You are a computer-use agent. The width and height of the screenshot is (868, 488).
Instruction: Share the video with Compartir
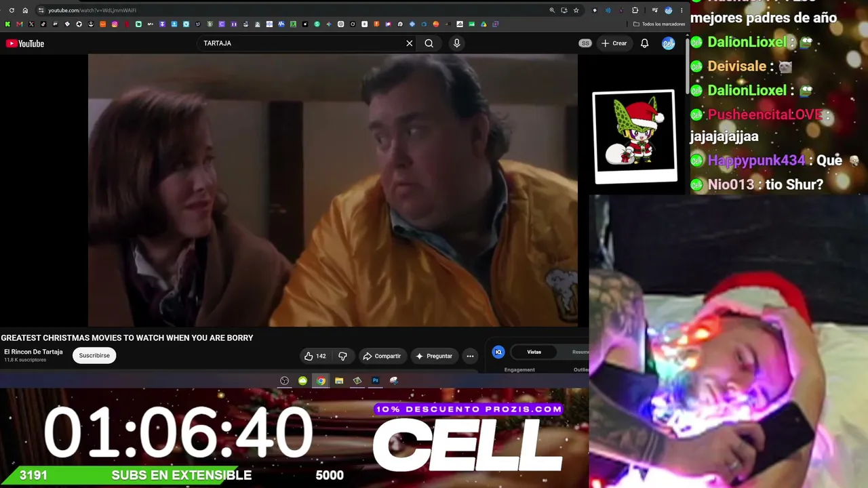pos(382,356)
